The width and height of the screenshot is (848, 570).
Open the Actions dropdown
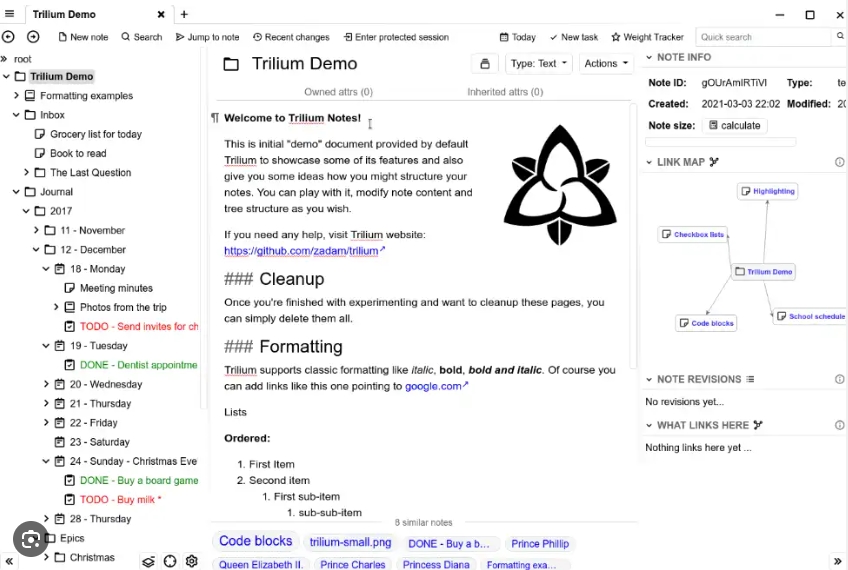pos(606,63)
